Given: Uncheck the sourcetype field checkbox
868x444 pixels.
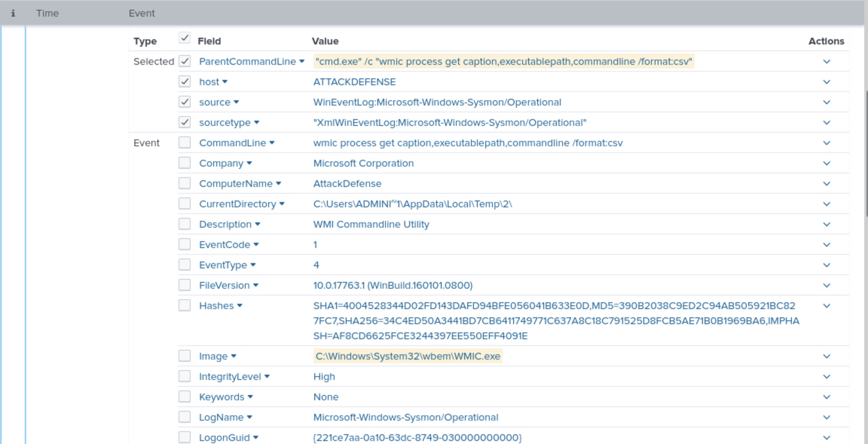Looking at the screenshot, I should pos(184,122).
